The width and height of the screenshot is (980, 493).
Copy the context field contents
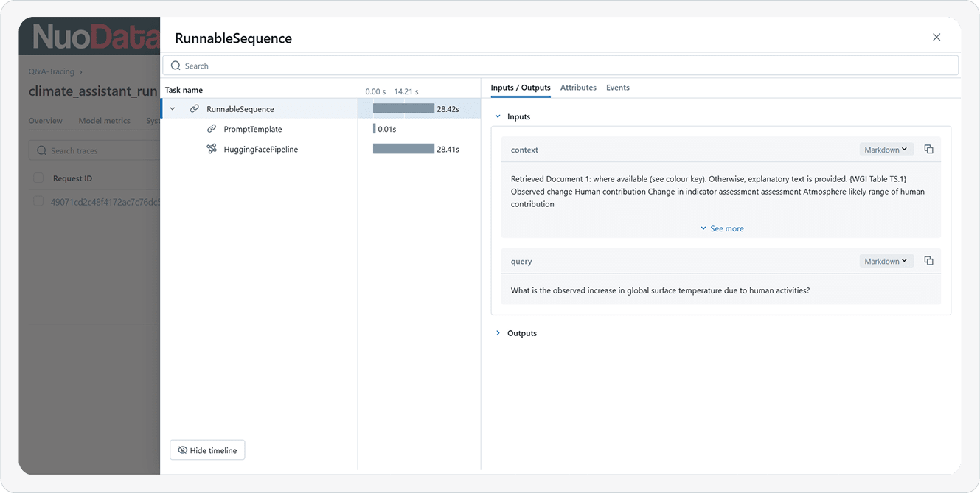(x=929, y=150)
